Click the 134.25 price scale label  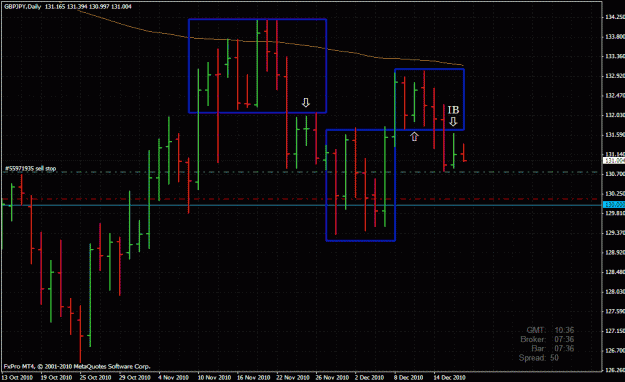click(615, 17)
